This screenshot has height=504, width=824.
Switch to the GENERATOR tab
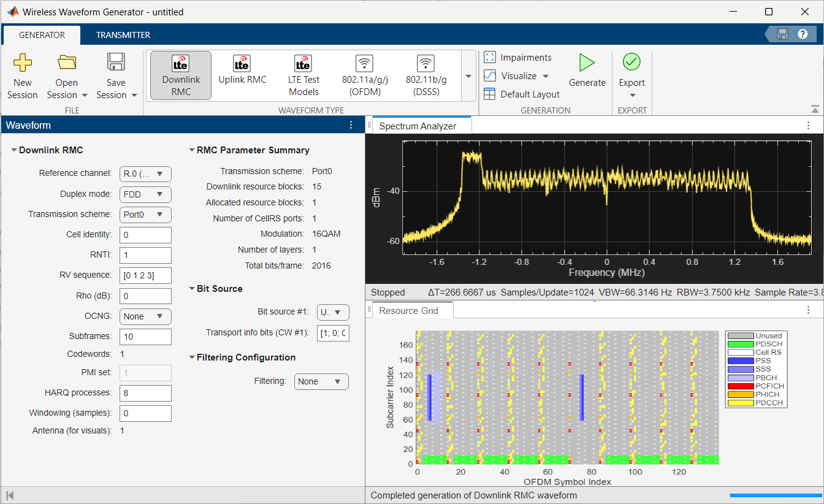[x=42, y=35]
